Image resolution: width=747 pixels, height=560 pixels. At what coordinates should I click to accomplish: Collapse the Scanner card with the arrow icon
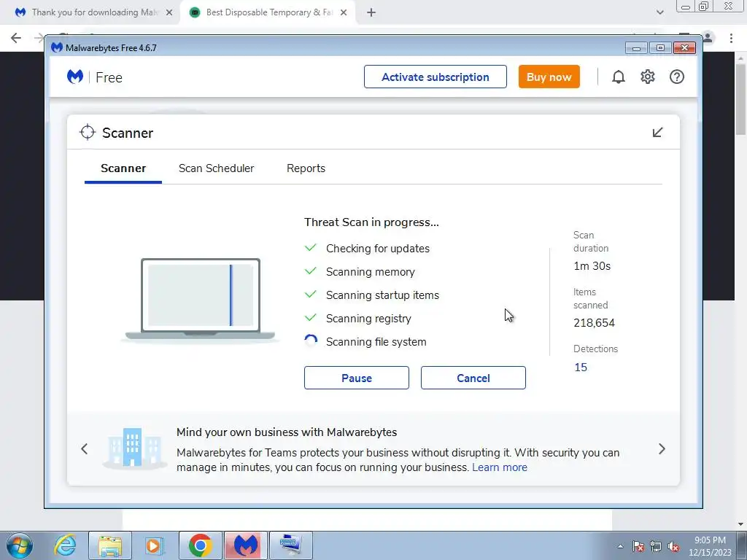click(657, 133)
